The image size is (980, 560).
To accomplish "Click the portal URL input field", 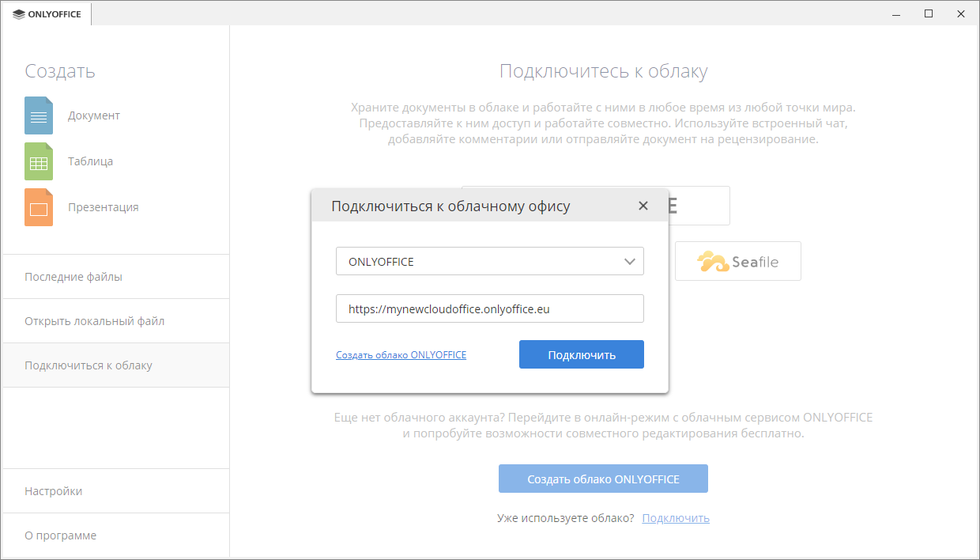I will tap(490, 308).
